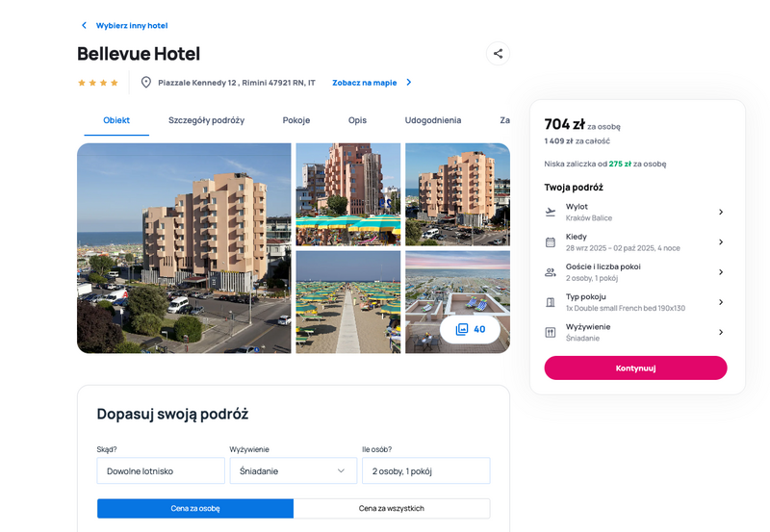The height and width of the screenshot is (532, 770).
Task: Click the Wyżywienie cutlery icon
Action: [x=551, y=332]
